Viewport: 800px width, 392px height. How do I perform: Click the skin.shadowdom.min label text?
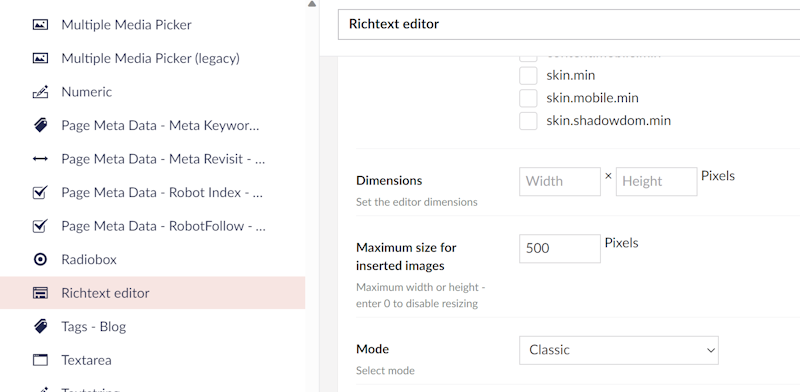point(608,121)
